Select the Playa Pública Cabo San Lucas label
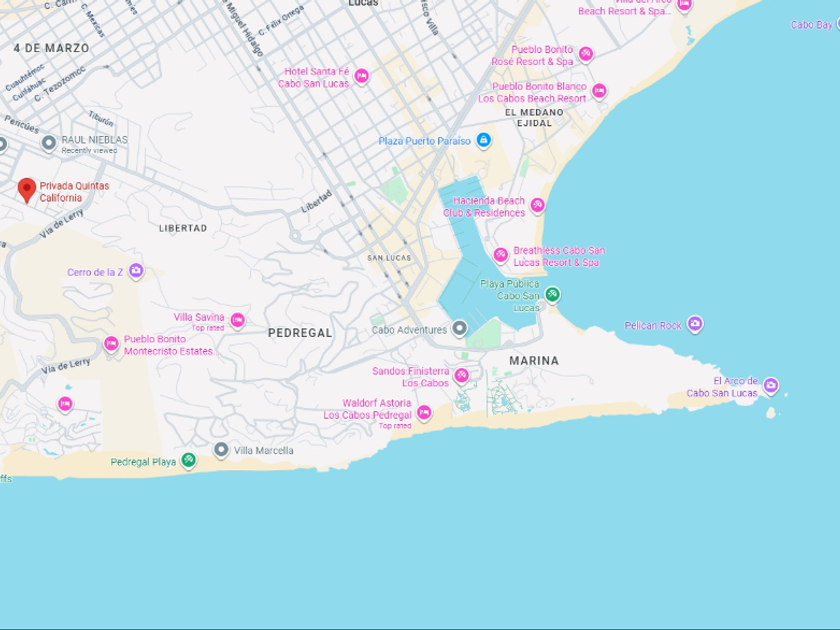Image resolution: width=840 pixels, height=630 pixels. (x=510, y=296)
